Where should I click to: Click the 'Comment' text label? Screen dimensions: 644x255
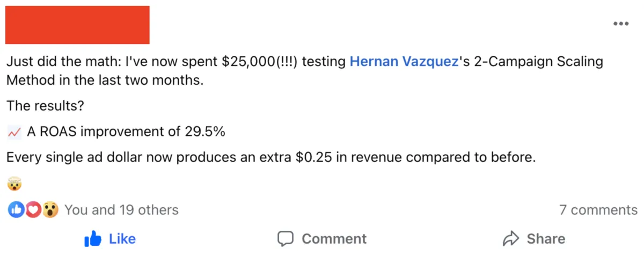[x=334, y=239]
